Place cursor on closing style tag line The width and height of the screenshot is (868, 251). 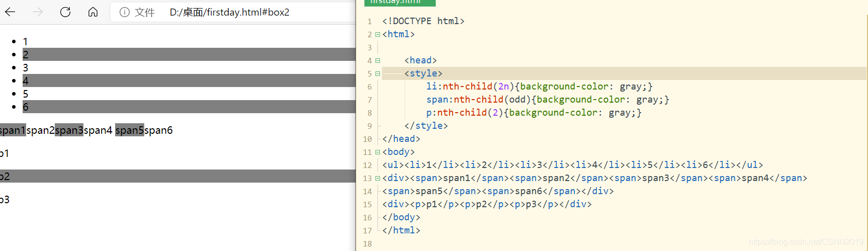(426, 126)
